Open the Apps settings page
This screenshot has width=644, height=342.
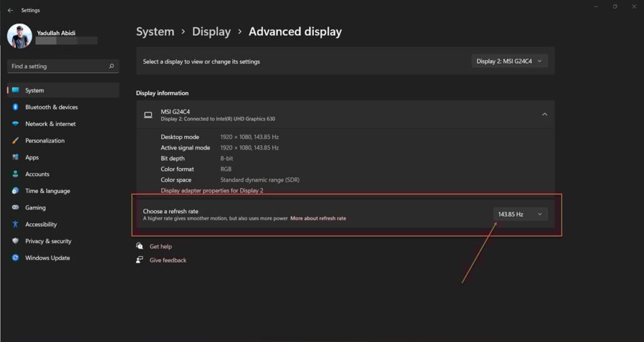click(x=64, y=157)
